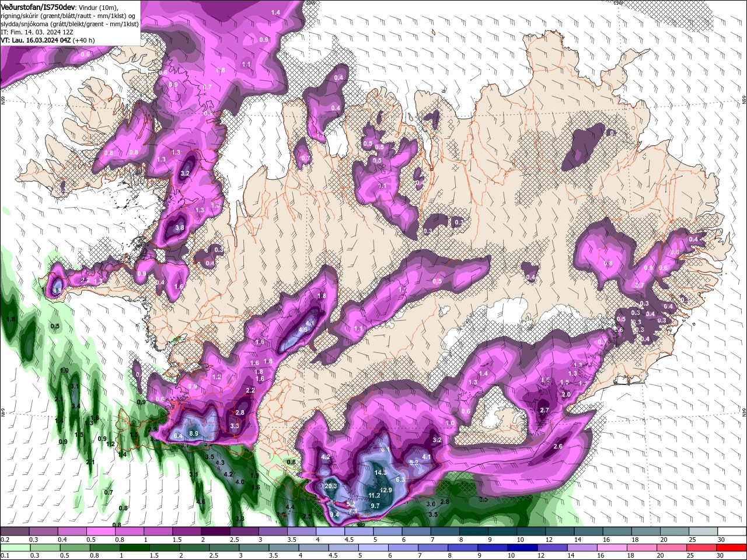Click the '8.9' precipitation value near Reykjanes
This screenshot has height=560, width=747.
(x=194, y=433)
